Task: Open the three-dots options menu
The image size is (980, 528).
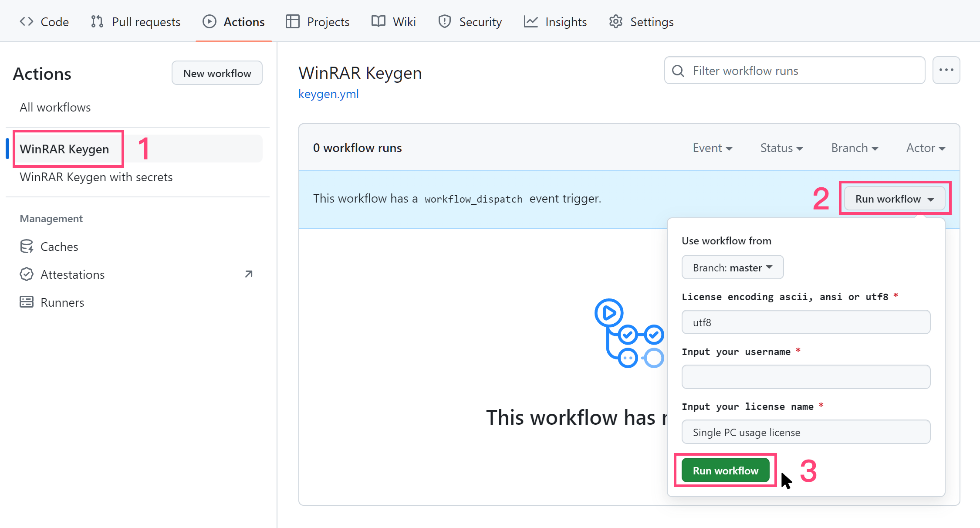Action: (946, 70)
